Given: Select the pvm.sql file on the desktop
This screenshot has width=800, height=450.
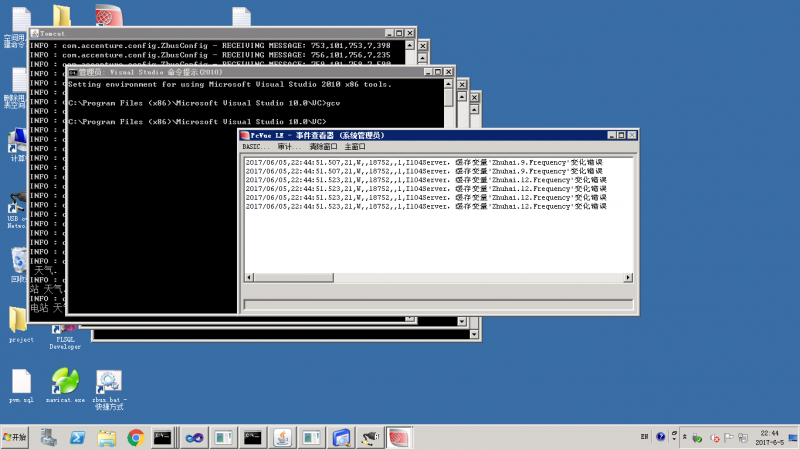Looking at the screenshot, I should point(21,386).
